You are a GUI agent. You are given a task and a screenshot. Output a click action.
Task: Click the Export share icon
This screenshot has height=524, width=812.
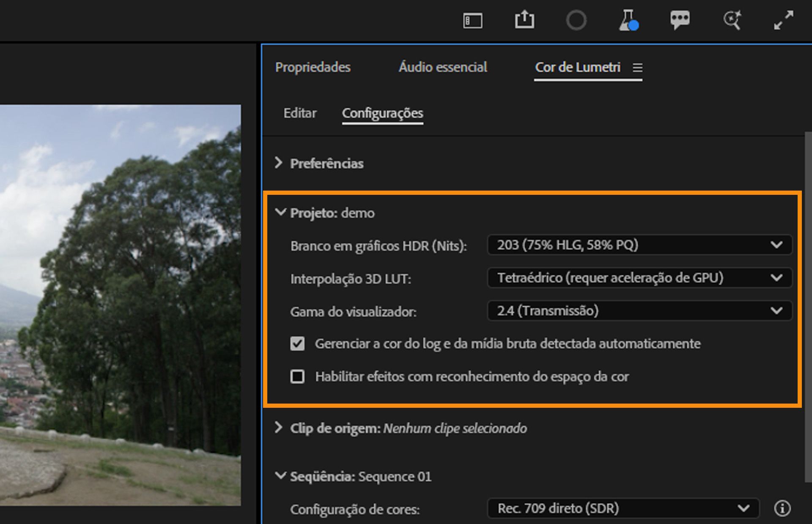pyautogui.click(x=525, y=19)
